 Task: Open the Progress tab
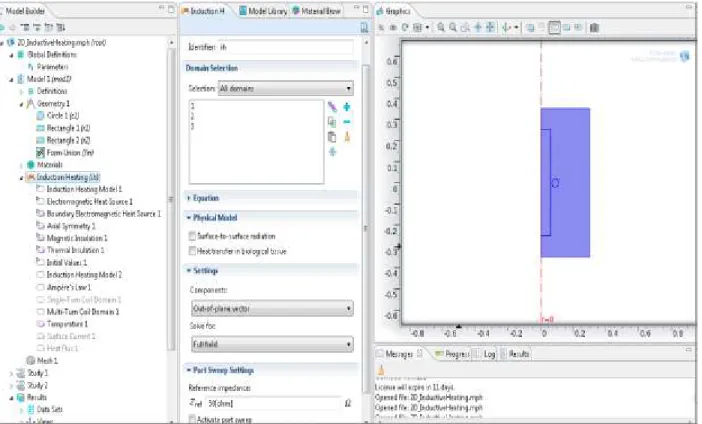pyautogui.click(x=451, y=354)
